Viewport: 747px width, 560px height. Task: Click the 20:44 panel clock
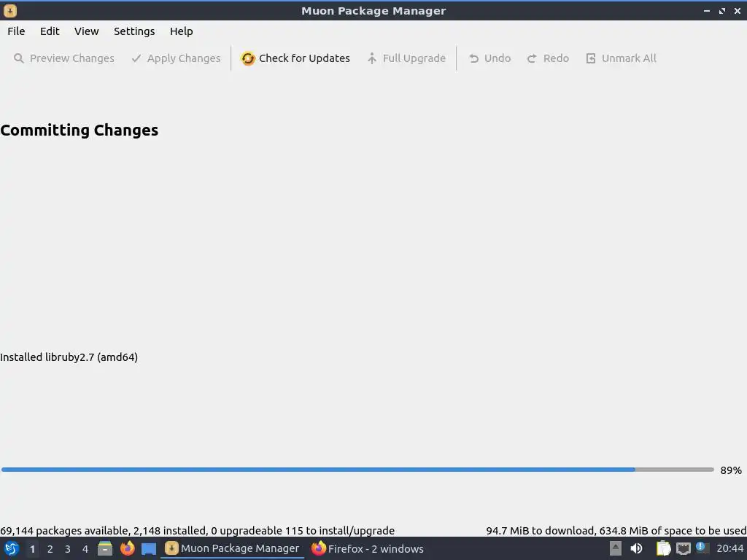tap(729, 548)
